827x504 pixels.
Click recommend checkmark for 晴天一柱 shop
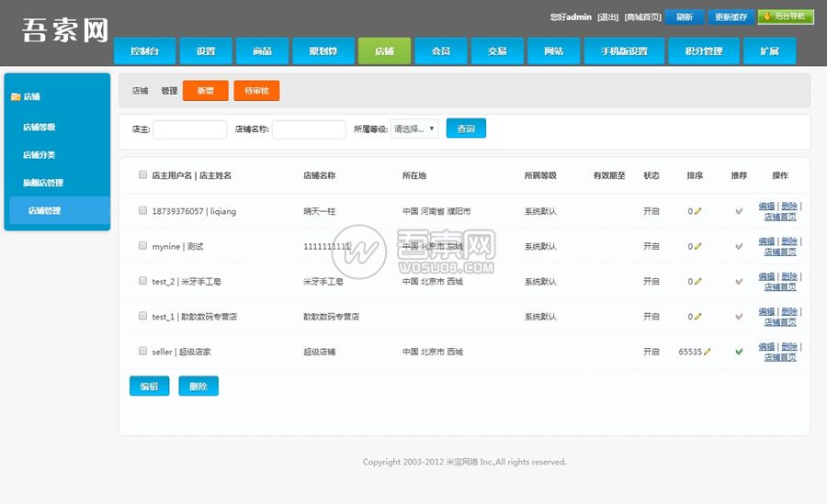coord(739,211)
